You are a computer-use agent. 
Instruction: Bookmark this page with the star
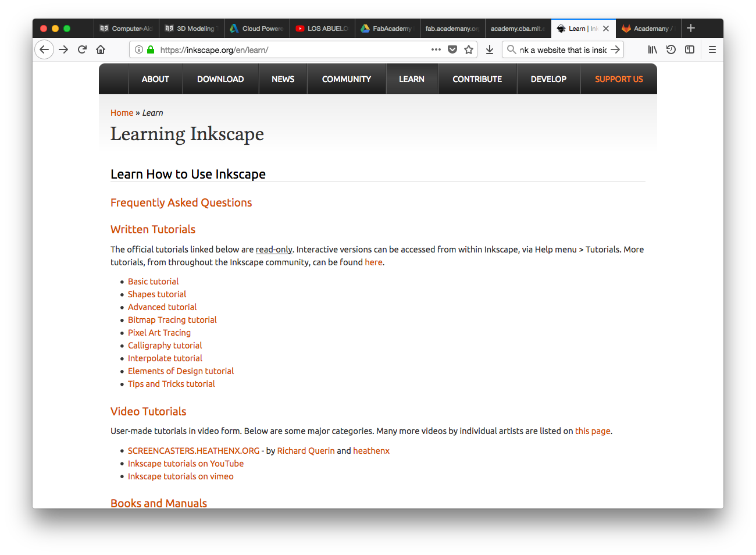tap(469, 50)
